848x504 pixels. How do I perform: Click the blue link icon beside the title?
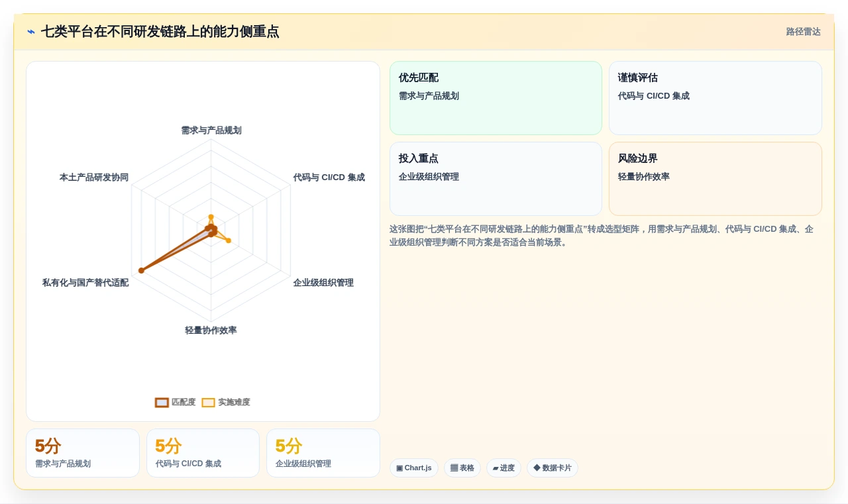tap(31, 32)
